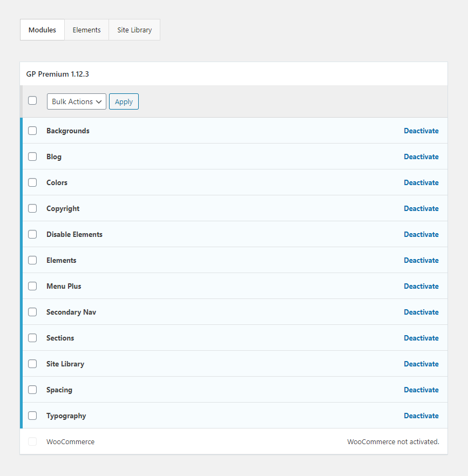This screenshot has height=476, width=468.
Task: Click the Apply button
Action: (x=124, y=101)
